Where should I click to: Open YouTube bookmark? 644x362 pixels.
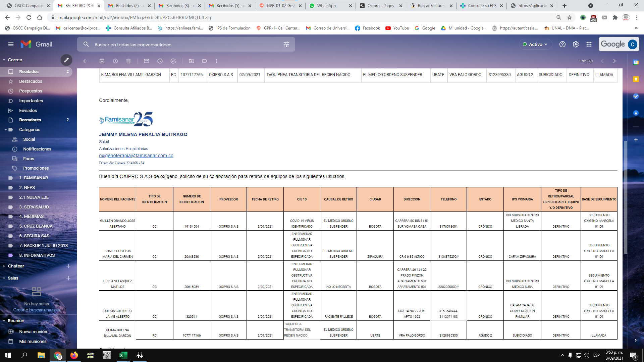[397, 28]
